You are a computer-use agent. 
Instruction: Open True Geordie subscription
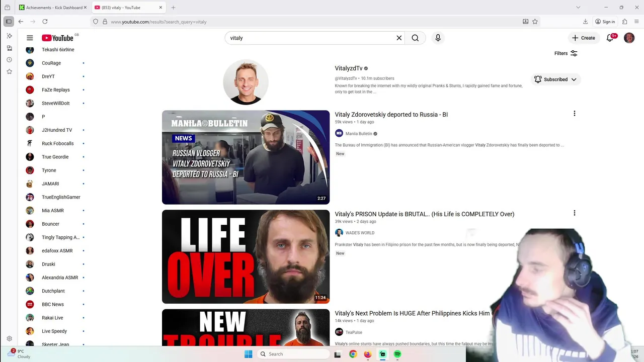tap(55, 157)
